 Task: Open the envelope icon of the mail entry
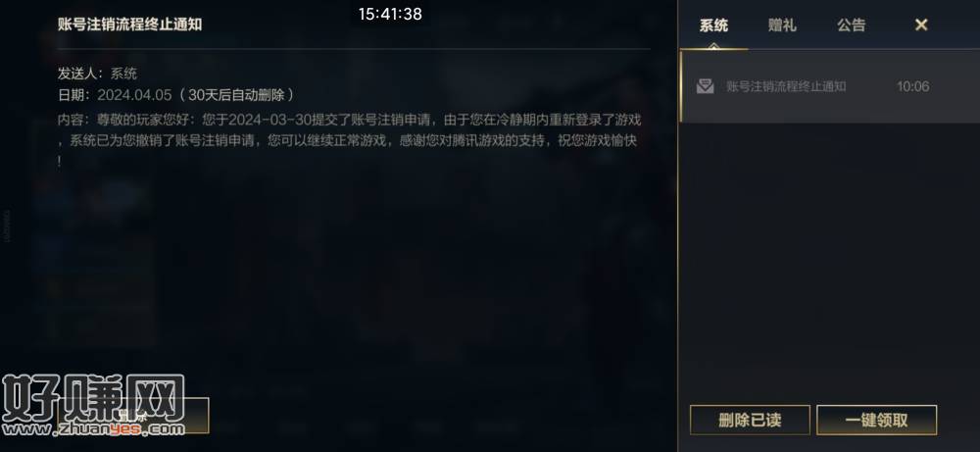pyautogui.click(x=705, y=86)
